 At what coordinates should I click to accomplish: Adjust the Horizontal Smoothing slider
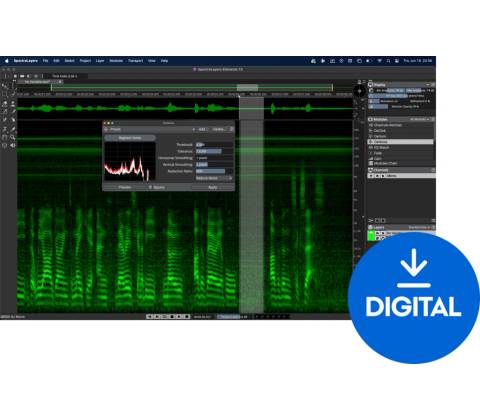click(x=214, y=158)
